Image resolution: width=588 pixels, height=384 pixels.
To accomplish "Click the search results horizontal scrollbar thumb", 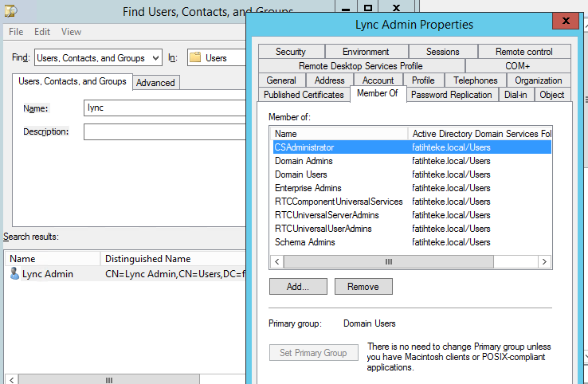I will point(109,380).
